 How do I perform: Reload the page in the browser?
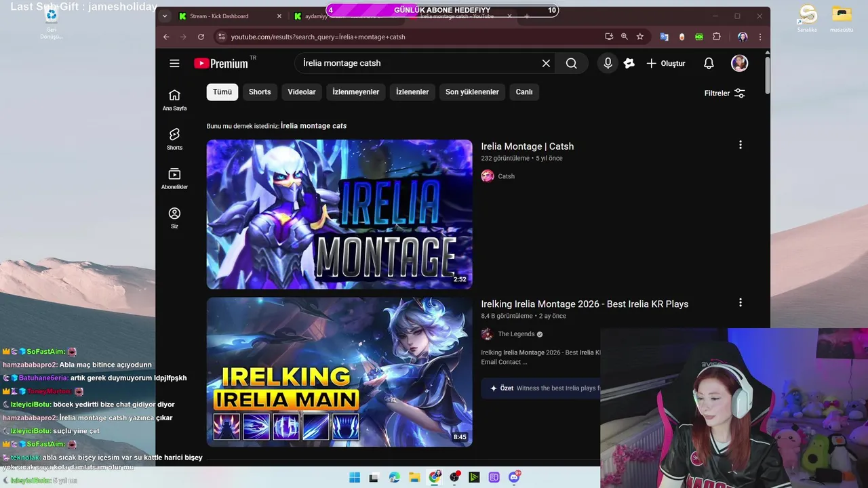click(201, 37)
